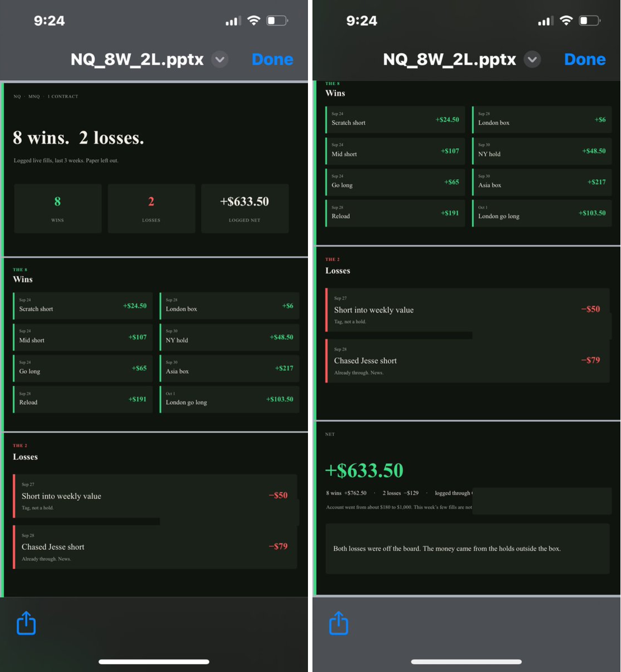Image resolution: width=621 pixels, height=672 pixels.
Task: Tap the share icon on the left phone screen
Action: (x=26, y=623)
